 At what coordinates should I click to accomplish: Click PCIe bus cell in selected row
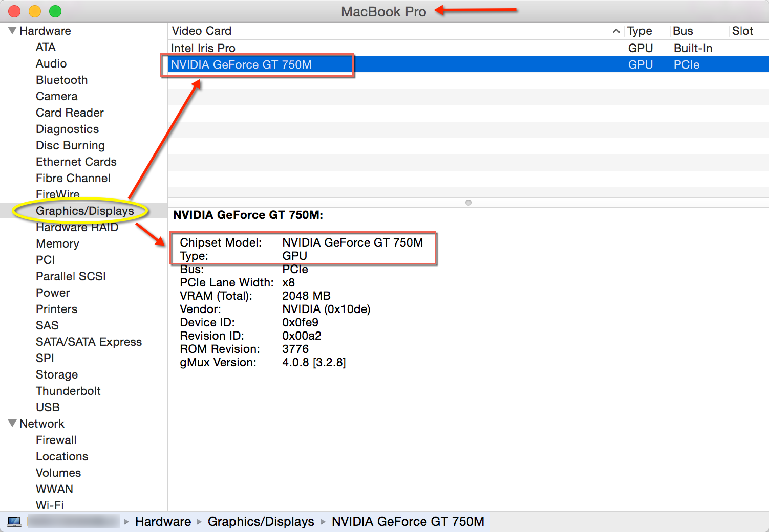coord(687,64)
